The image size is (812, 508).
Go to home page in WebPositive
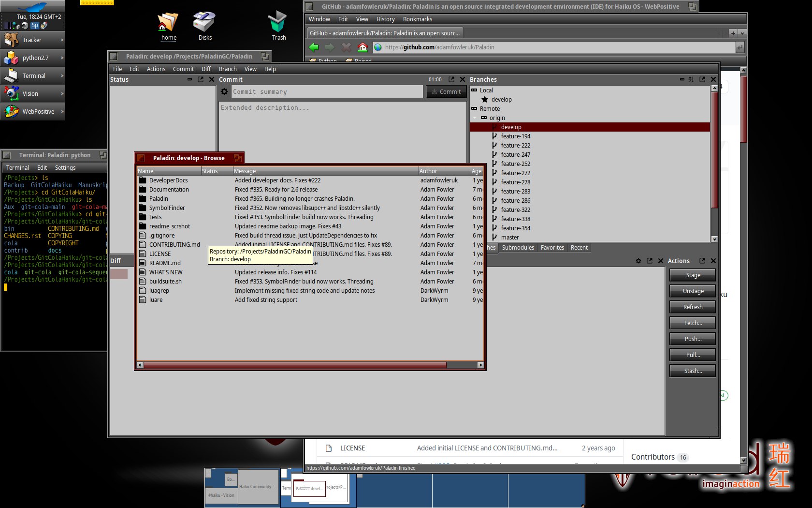[362, 47]
